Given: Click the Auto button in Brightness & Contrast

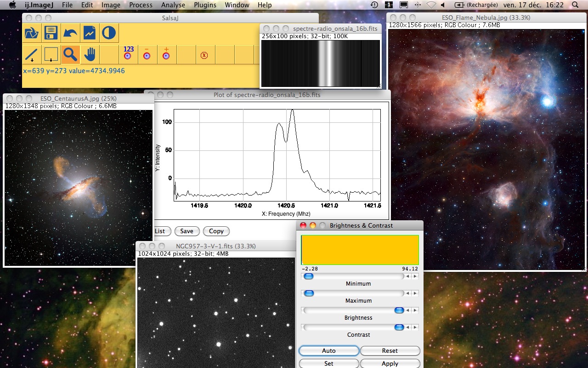Looking at the screenshot, I should (x=328, y=351).
